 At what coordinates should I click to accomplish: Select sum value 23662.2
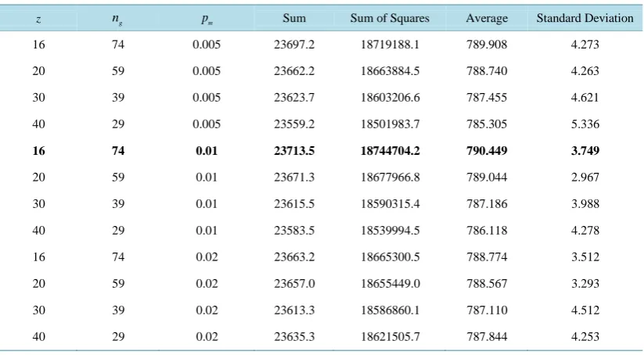294,71
